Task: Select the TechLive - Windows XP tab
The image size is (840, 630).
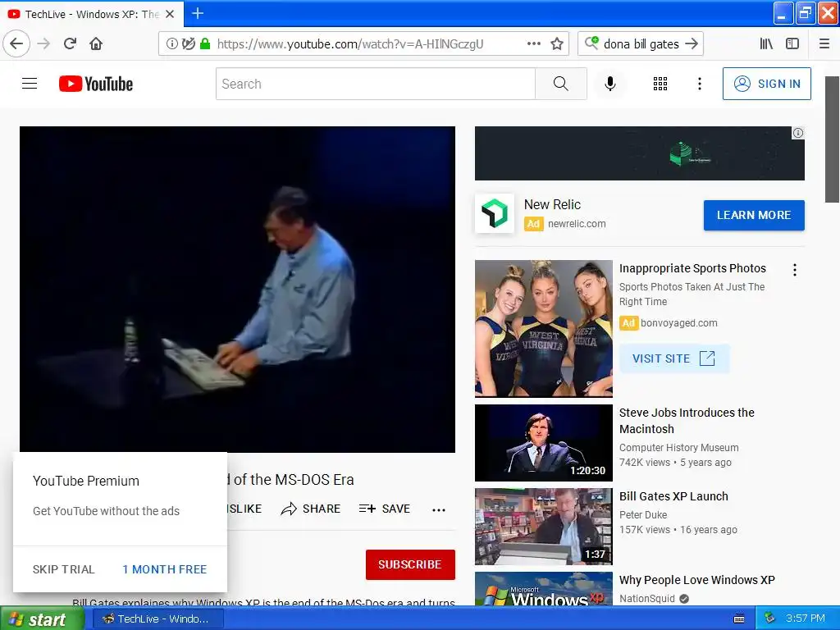Action: 91,14
